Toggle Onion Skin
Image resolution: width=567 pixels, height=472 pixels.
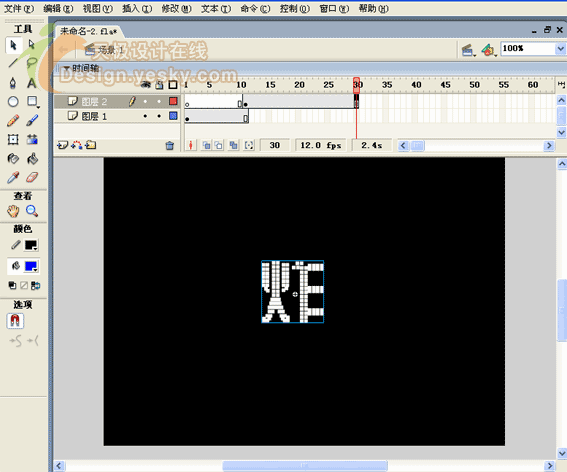pos(206,145)
